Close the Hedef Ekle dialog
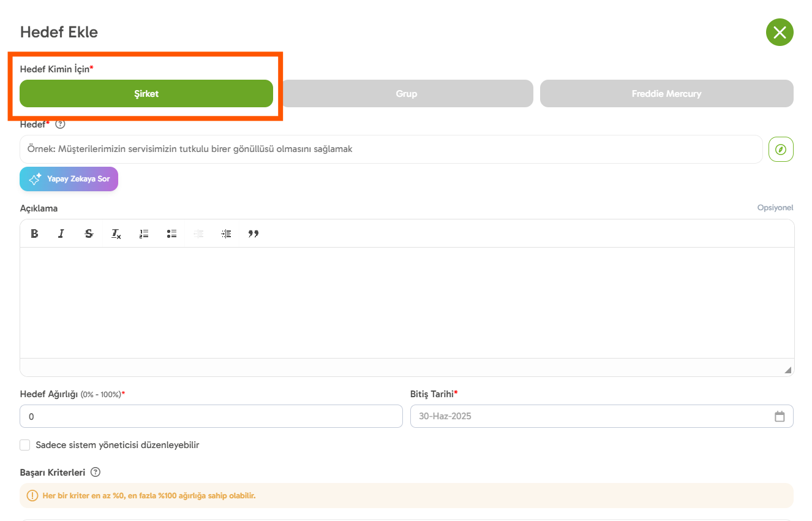This screenshot has height=521, width=812. click(779, 32)
